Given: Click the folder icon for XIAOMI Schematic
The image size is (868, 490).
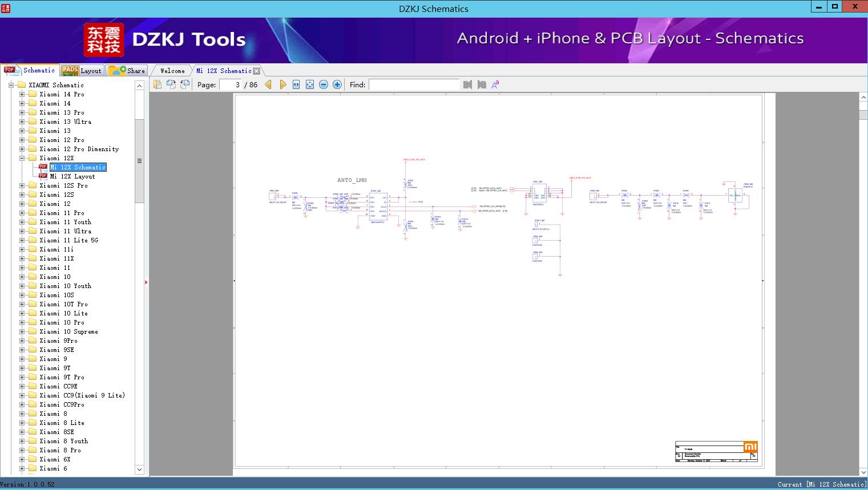Looking at the screenshot, I should click(22, 85).
